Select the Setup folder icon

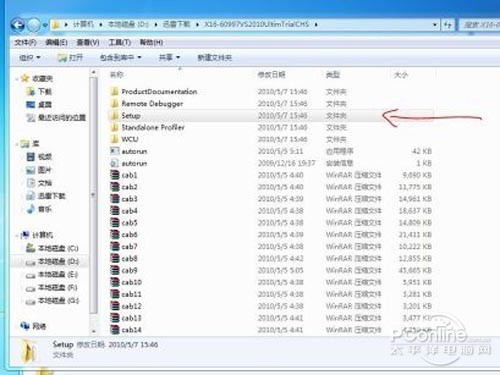(114, 115)
